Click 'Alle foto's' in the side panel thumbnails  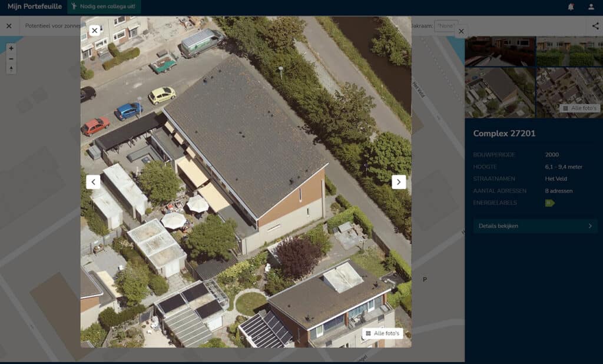[x=579, y=108]
